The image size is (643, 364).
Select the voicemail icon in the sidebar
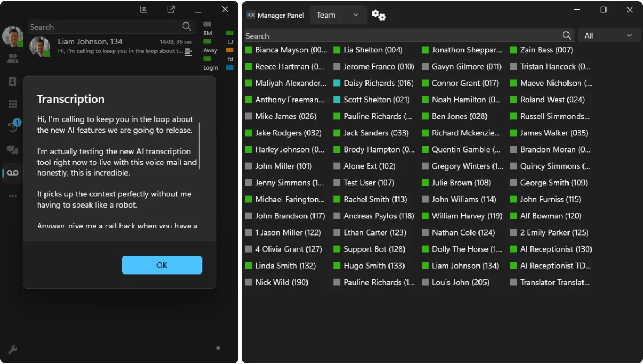(x=12, y=173)
